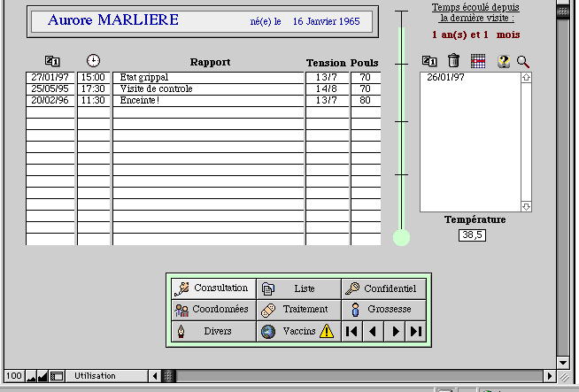Image resolution: width=579 pixels, height=392 pixels.
Task: Click the date list scroll up arrow
Action: 526,78
